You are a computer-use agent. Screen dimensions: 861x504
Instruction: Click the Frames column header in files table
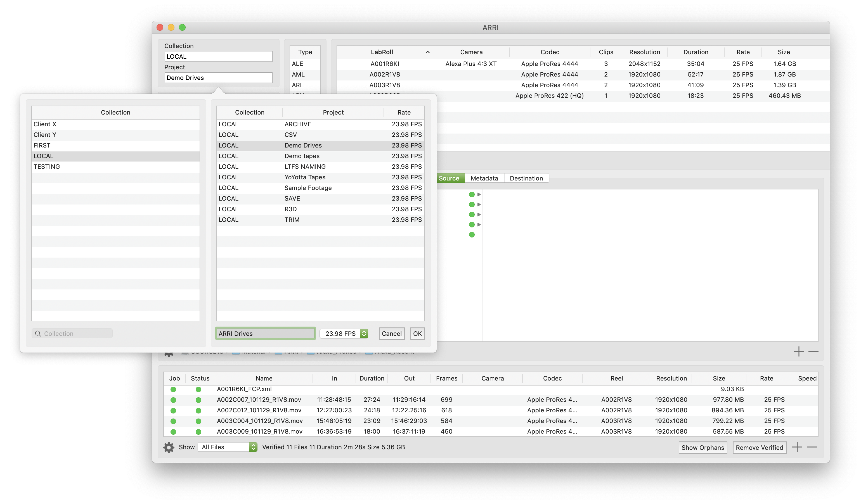(446, 378)
